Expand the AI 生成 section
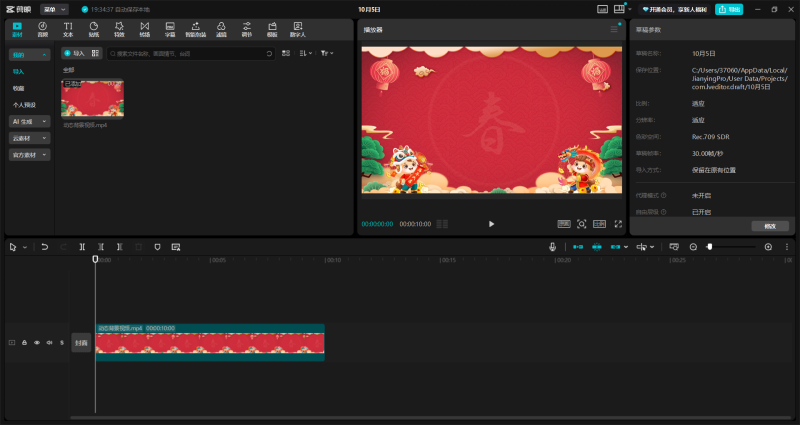Viewport: 800px width, 425px height. pyautogui.click(x=30, y=121)
